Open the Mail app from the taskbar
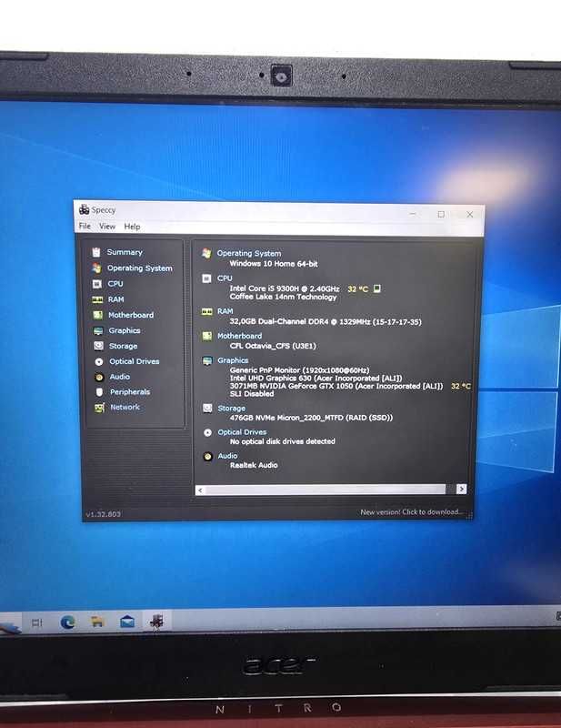 127,621
